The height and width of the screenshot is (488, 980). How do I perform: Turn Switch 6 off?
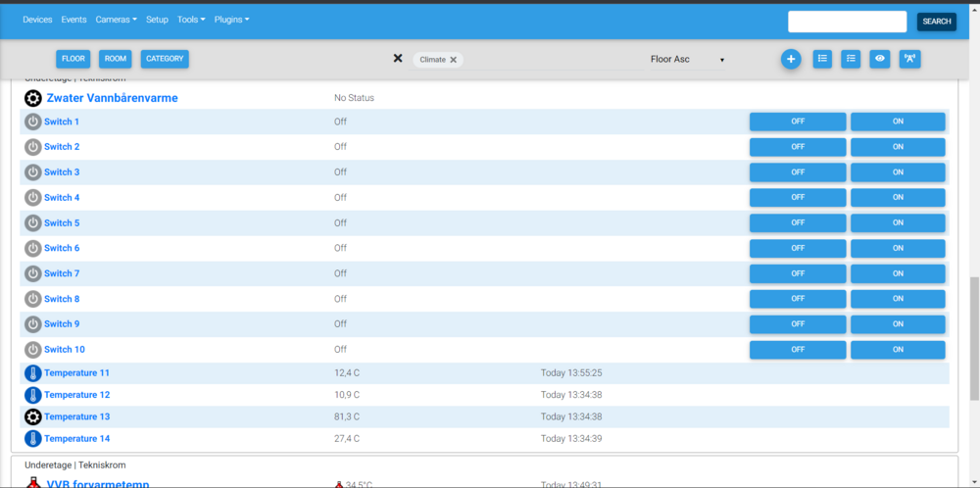click(x=797, y=248)
